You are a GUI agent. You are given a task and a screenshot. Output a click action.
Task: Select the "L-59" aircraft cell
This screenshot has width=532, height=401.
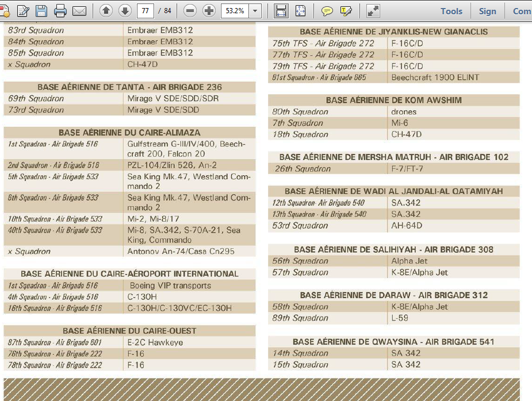click(x=400, y=318)
